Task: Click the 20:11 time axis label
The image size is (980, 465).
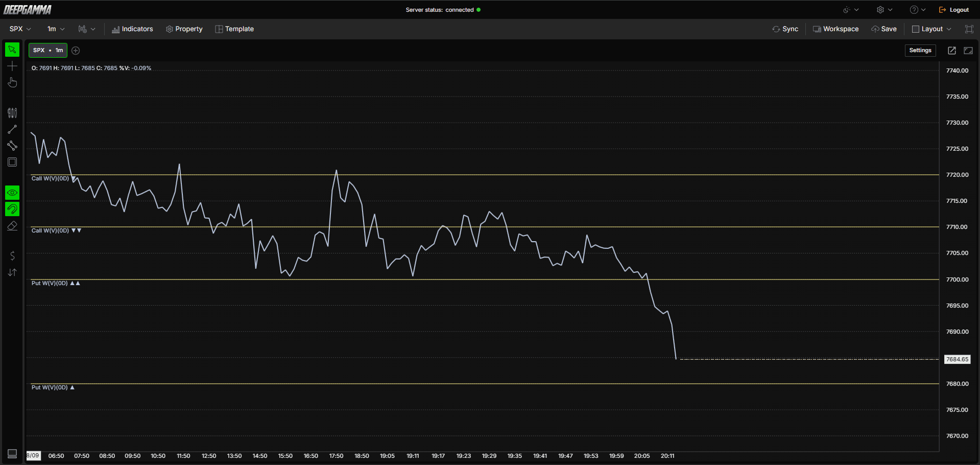Action: tap(667, 456)
